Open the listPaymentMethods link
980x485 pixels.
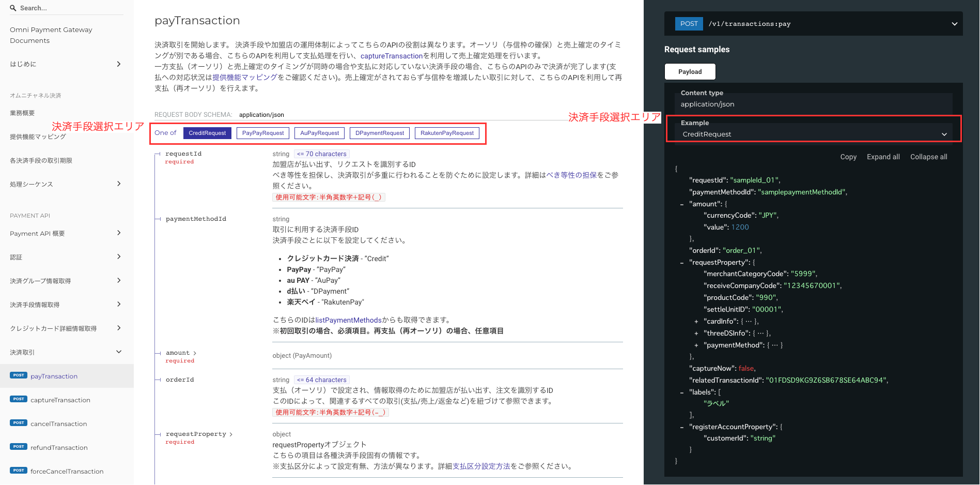point(348,320)
